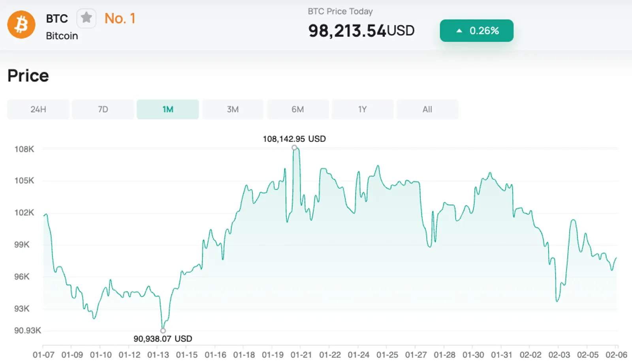Click the BTC ticker symbol text

tap(57, 19)
